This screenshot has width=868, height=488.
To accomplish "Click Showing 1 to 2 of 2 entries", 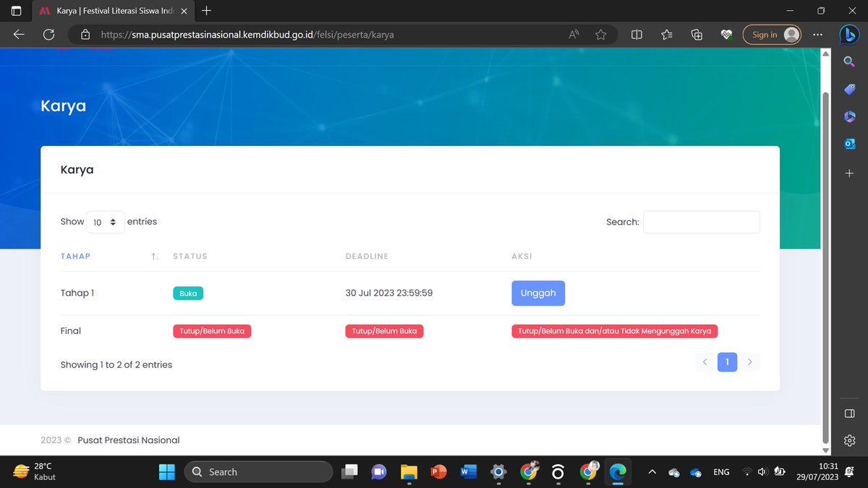I will (x=116, y=365).
